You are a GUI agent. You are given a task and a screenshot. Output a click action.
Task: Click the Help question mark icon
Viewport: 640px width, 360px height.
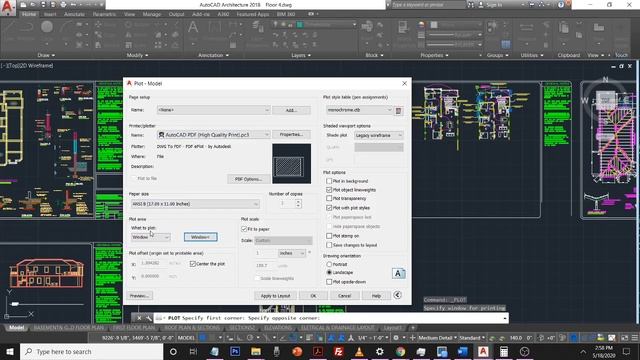coord(561,5)
